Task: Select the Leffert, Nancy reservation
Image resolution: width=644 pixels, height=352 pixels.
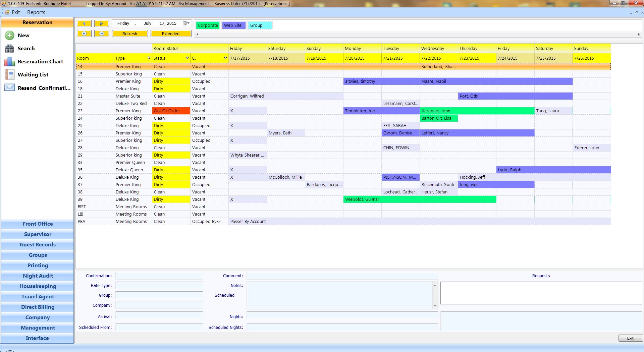Action: (477, 133)
